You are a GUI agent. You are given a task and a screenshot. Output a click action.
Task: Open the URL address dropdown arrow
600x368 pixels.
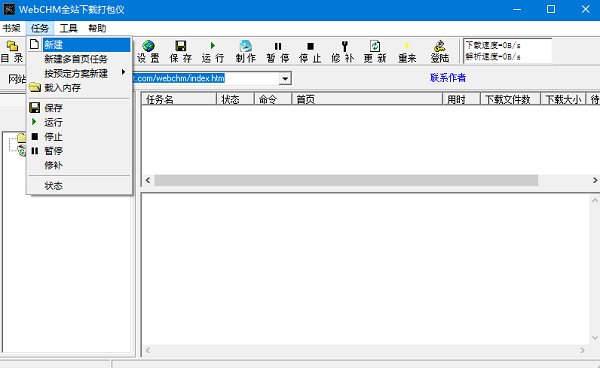285,78
